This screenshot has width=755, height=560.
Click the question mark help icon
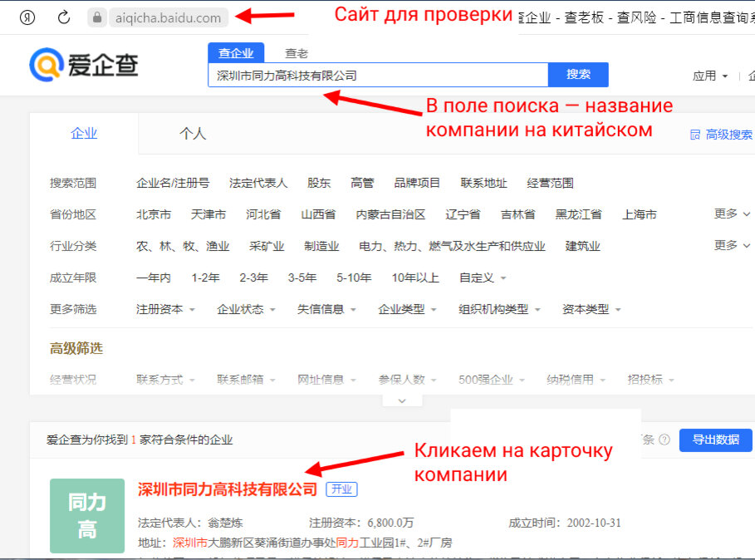[664, 440]
